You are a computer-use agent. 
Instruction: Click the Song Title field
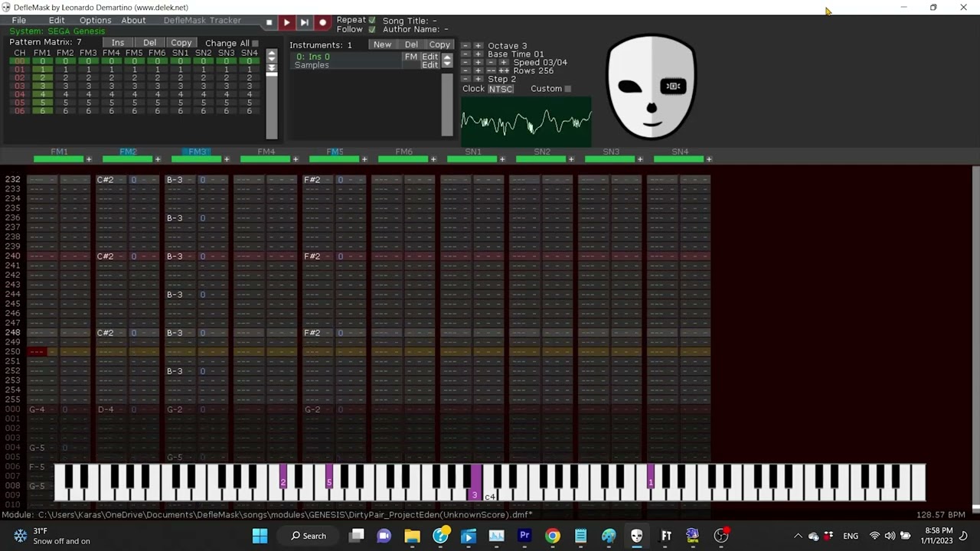tap(410, 21)
